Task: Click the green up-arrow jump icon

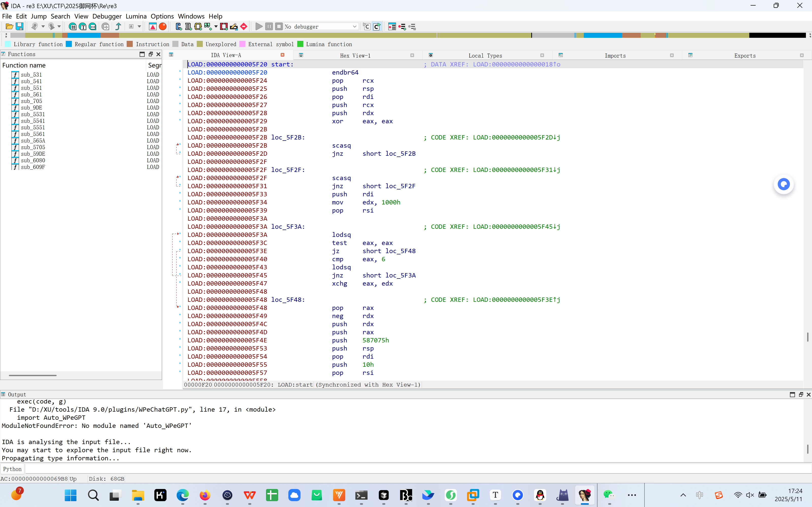Action: coord(118,26)
